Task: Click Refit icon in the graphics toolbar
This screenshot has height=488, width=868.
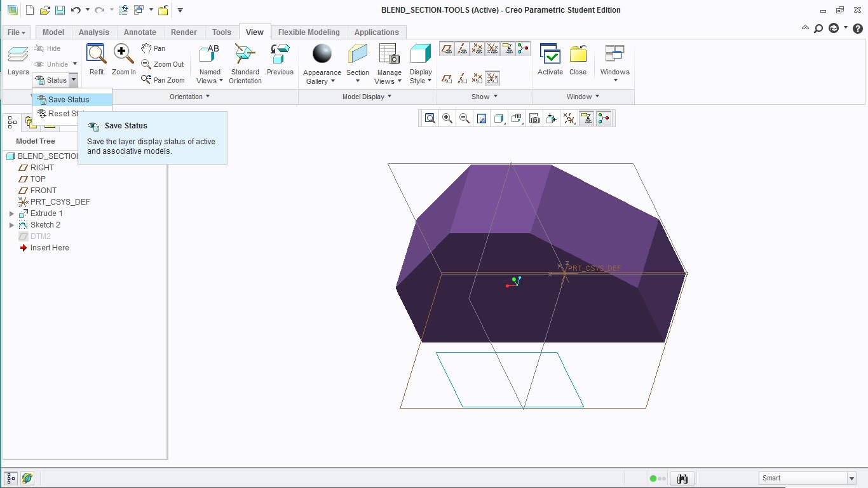Action: pyautogui.click(x=430, y=118)
